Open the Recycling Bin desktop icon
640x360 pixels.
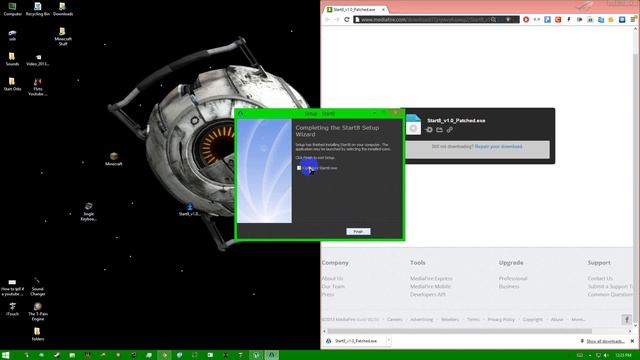click(38, 9)
